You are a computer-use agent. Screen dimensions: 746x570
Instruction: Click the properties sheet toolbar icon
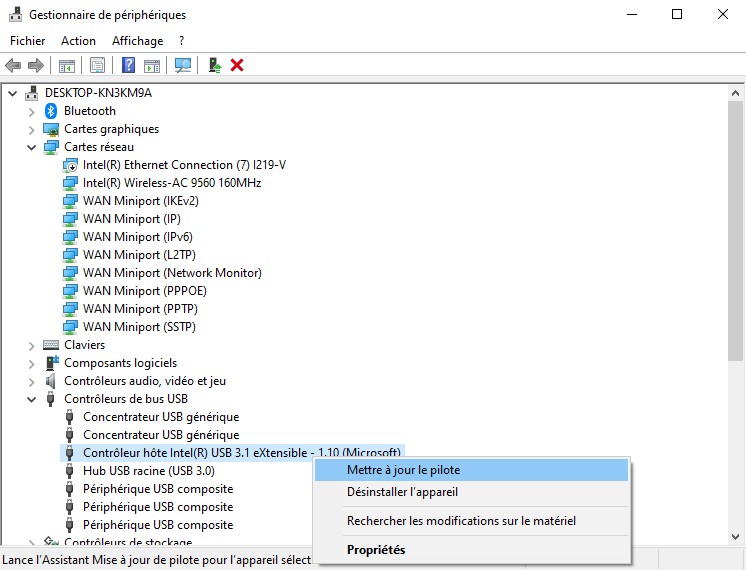[x=97, y=65]
